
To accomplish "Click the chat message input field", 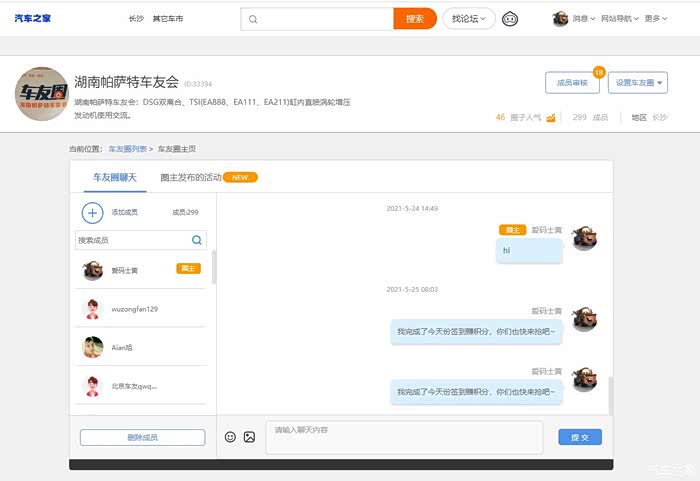I will coord(403,437).
